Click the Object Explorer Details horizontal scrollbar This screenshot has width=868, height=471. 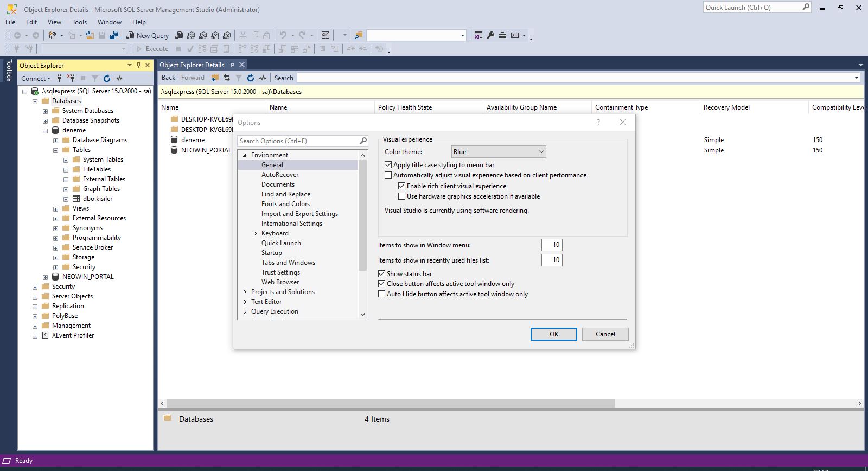[x=391, y=404]
